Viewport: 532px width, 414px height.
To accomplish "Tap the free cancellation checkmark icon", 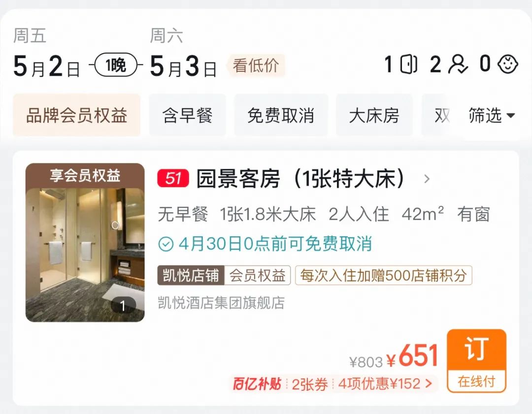I will tap(166, 244).
